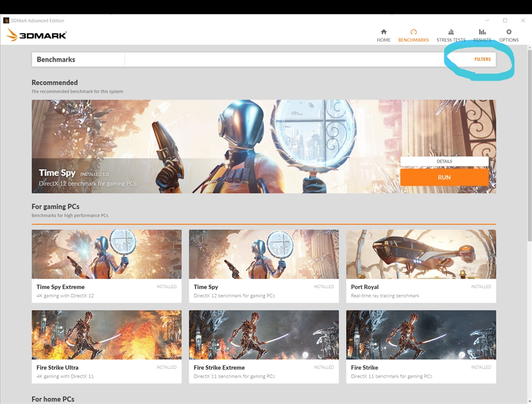This screenshot has height=404, width=532.
Task: Click the Results bar chart icon
Action: coord(482,32)
